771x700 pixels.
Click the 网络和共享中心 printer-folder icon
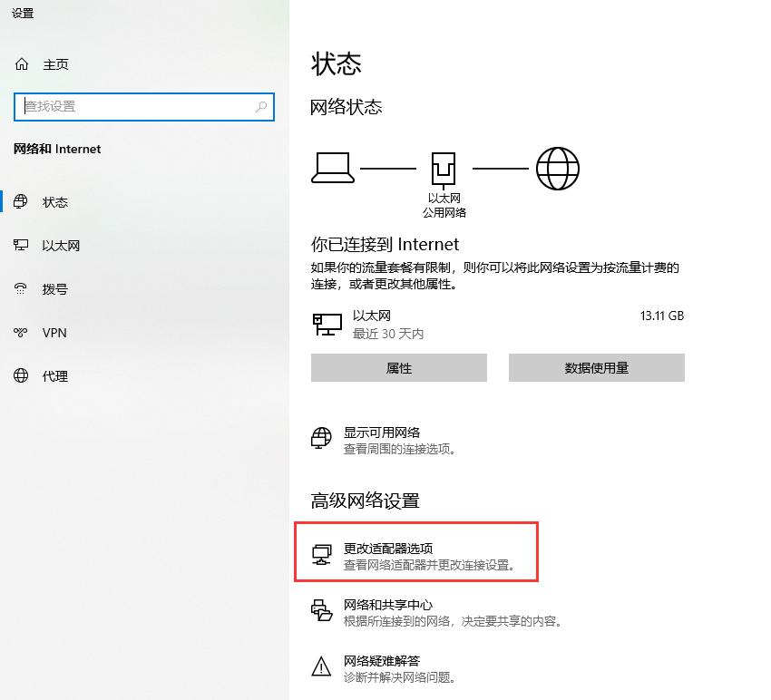coord(322,610)
